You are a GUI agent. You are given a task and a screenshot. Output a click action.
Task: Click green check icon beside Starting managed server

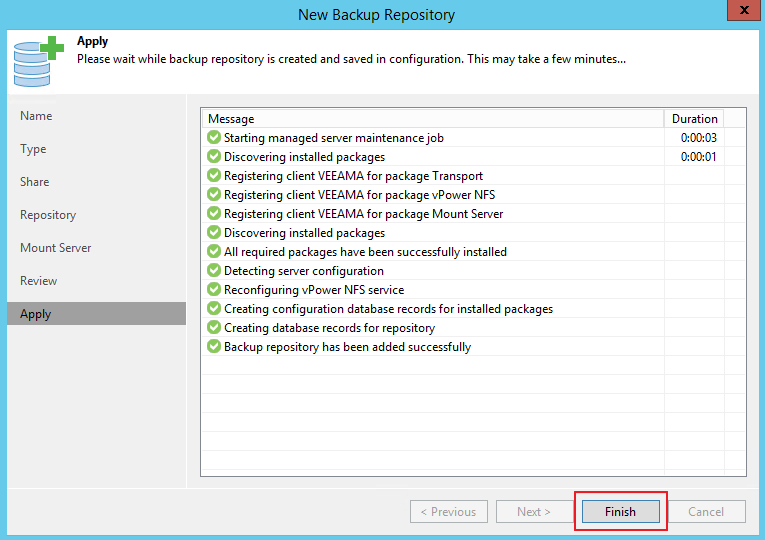click(x=213, y=138)
